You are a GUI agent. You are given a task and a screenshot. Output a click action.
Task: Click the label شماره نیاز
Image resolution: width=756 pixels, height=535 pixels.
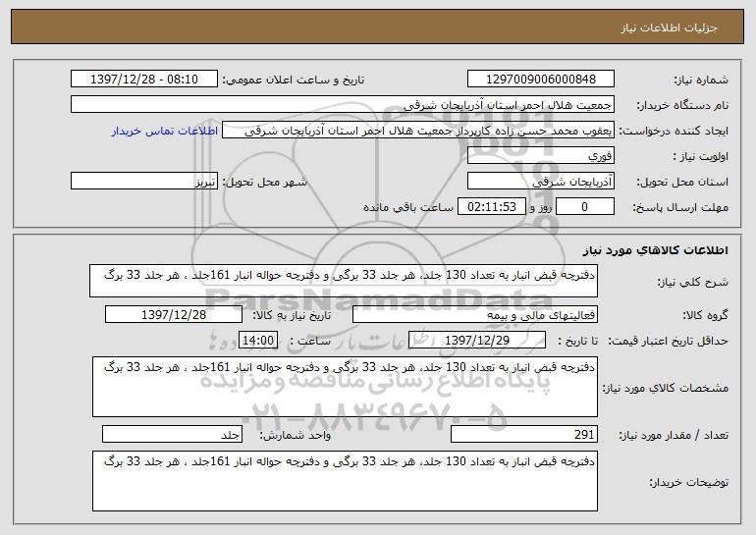click(x=701, y=80)
